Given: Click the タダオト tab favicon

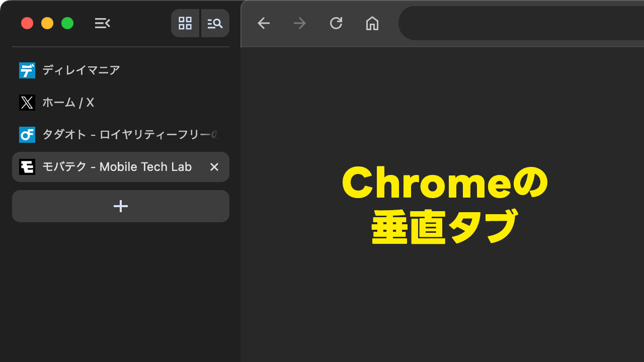Looking at the screenshot, I should click(27, 135).
